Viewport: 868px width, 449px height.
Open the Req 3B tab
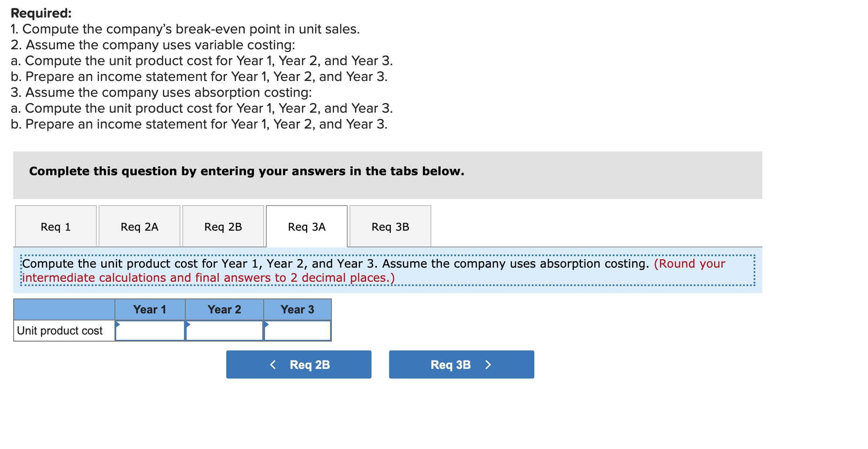pyautogui.click(x=390, y=226)
